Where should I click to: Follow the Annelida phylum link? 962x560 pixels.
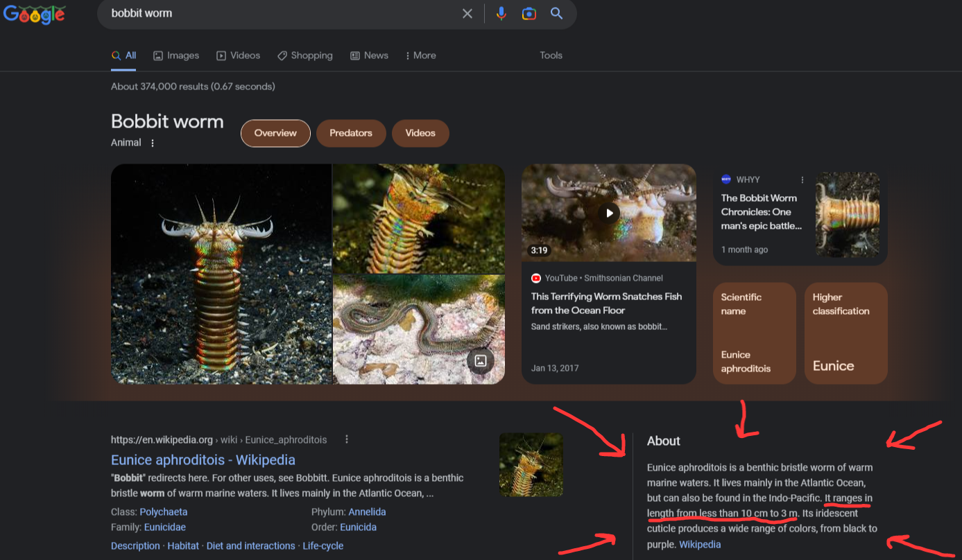[x=367, y=512]
